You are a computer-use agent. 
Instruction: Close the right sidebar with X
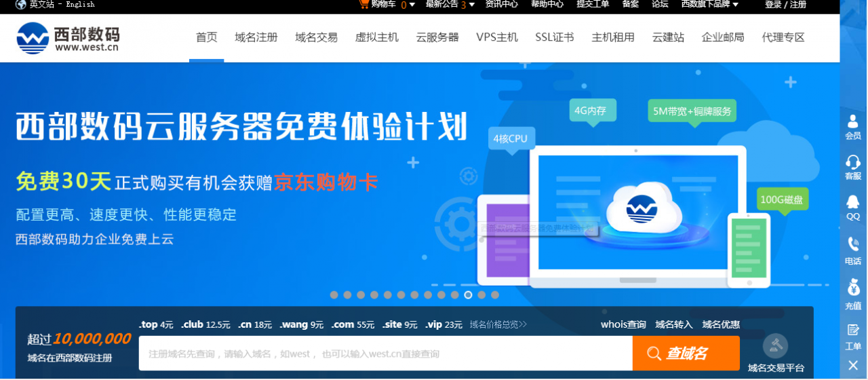(853, 365)
